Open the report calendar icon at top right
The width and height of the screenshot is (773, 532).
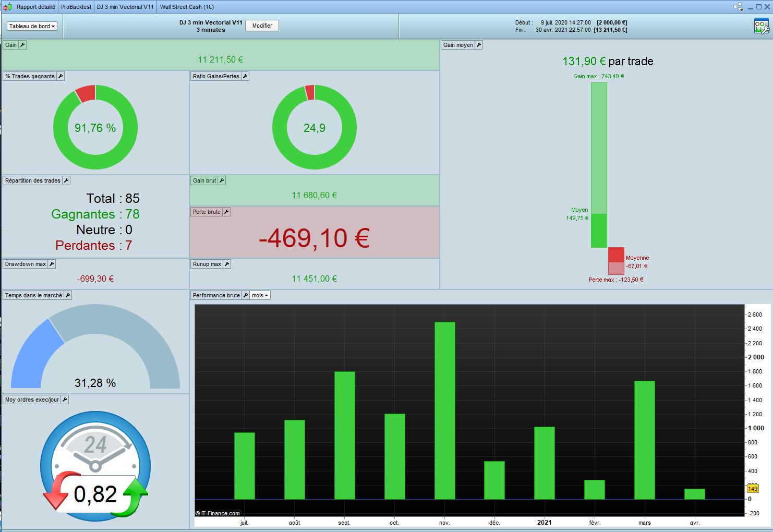762,26
